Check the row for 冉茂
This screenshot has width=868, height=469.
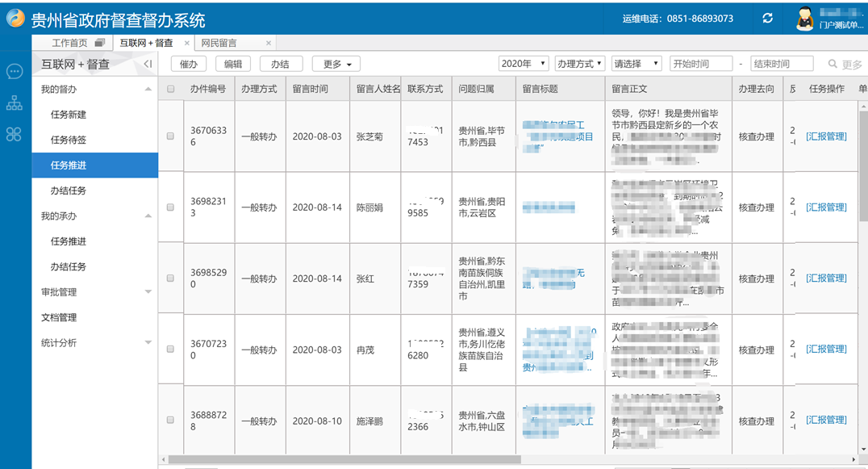(170, 350)
